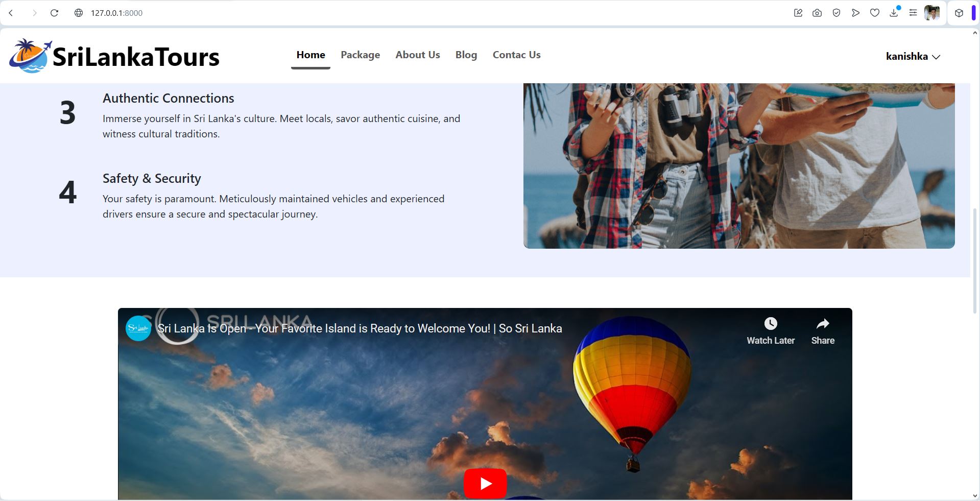Click the address bar showing 127.0.0.1:8000
The width and height of the screenshot is (980, 501).
[116, 13]
